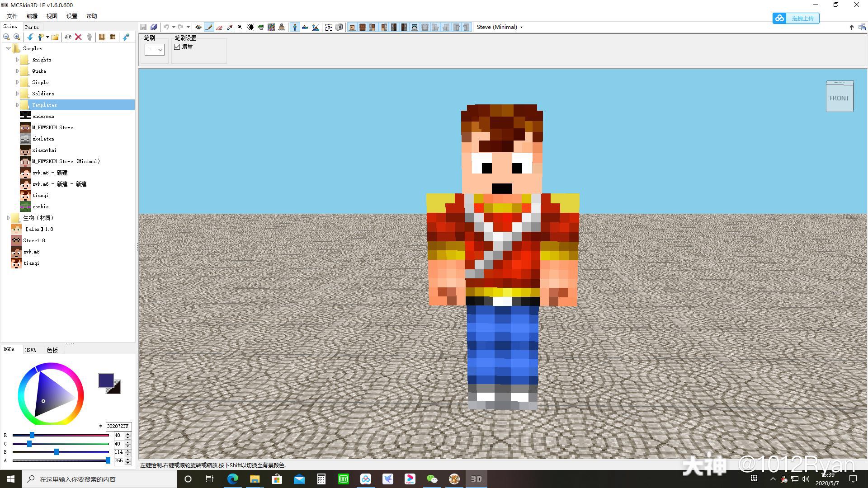Zoom out the skin list
Screen dimensions: 868x488
(x=6, y=37)
